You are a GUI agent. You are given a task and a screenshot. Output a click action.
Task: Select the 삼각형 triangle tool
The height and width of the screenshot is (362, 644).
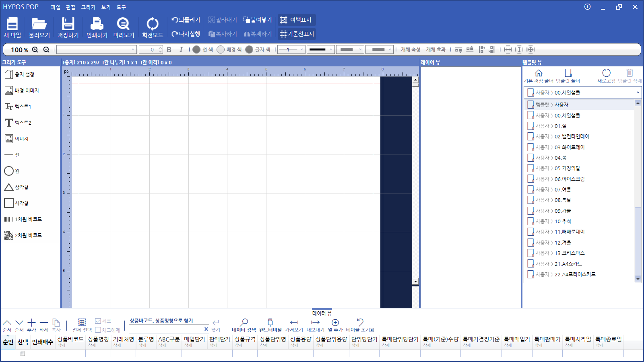(16, 187)
